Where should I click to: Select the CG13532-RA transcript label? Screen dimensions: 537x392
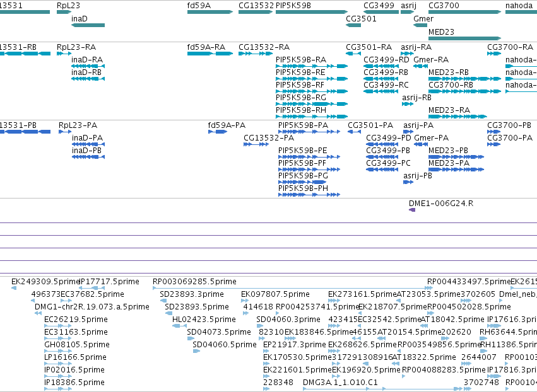pyautogui.click(x=264, y=47)
